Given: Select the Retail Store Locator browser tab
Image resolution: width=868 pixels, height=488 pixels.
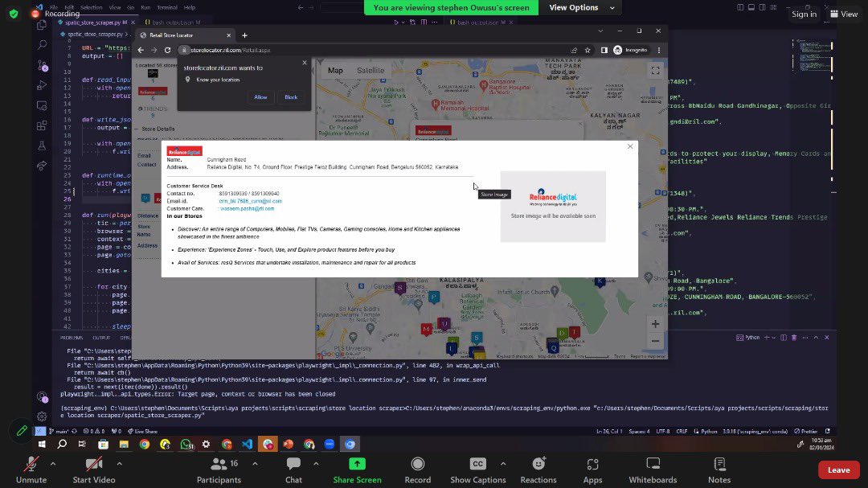Looking at the screenshot, I should click(185, 35).
